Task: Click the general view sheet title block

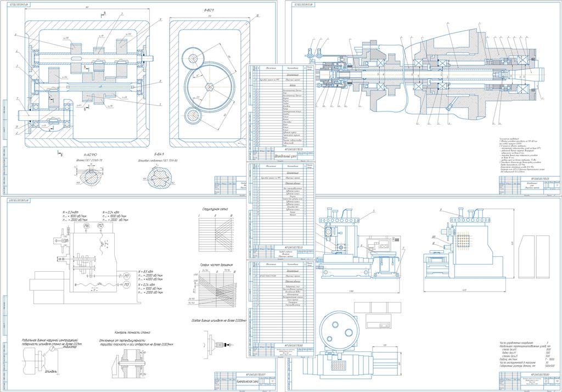Action: [x=530, y=382]
